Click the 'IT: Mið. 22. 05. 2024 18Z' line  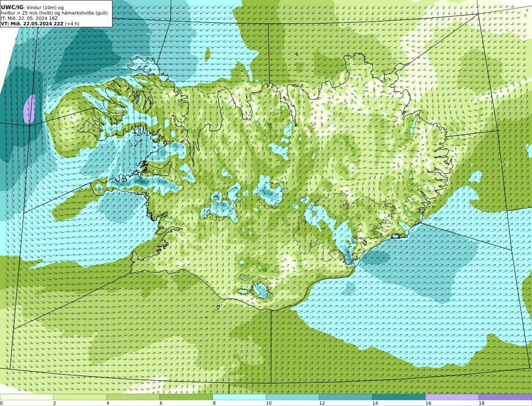[29, 18]
